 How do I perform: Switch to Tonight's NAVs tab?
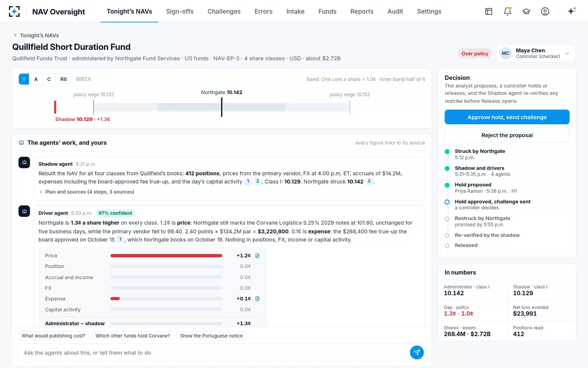(x=129, y=11)
